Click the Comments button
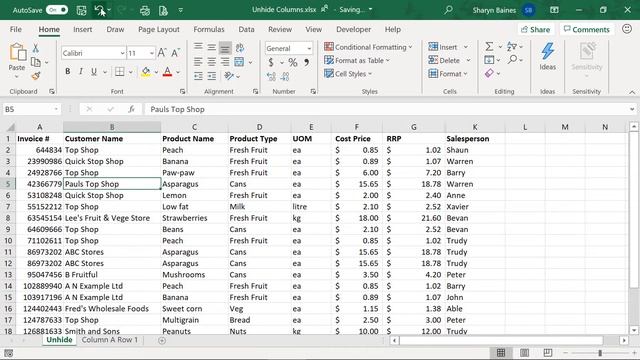 587,29
